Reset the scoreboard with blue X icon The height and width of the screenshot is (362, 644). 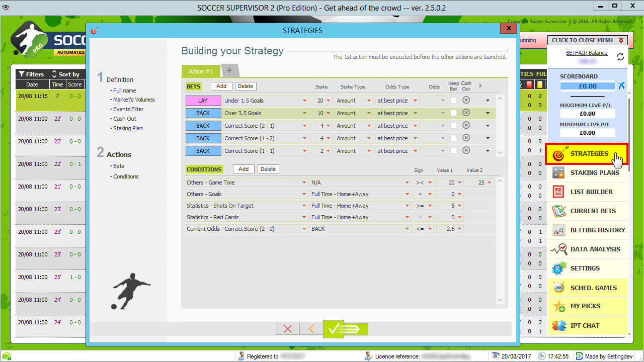[621, 86]
